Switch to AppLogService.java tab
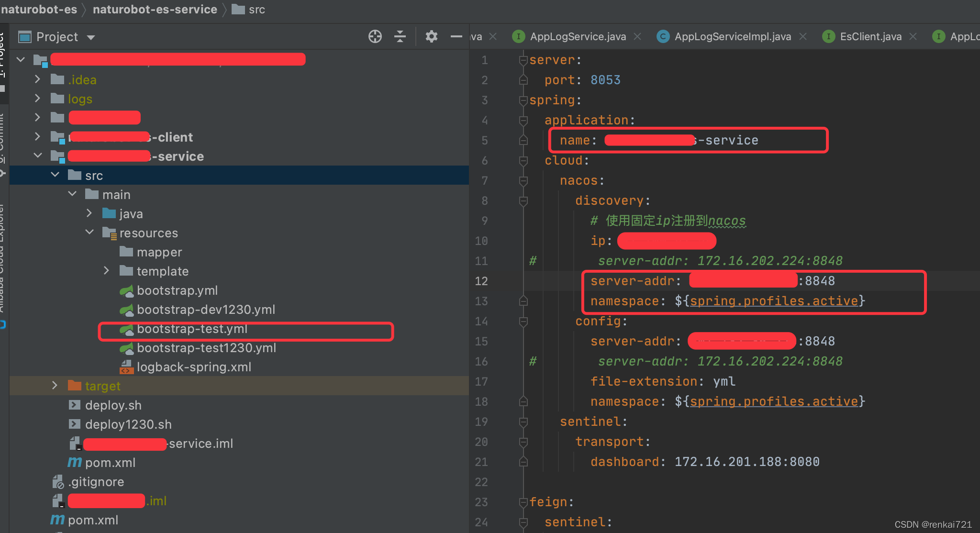 pyautogui.click(x=578, y=36)
